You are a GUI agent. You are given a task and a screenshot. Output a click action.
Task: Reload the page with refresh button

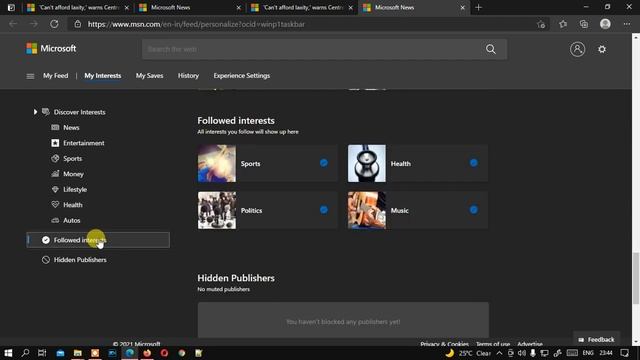pyautogui.click(x=54, y=24)
